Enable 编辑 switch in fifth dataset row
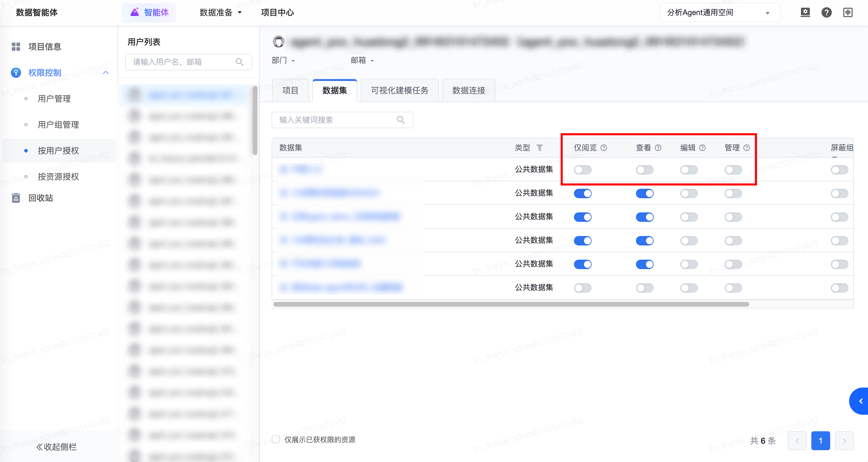Screen dimensions: 868x462 point(689,264)
